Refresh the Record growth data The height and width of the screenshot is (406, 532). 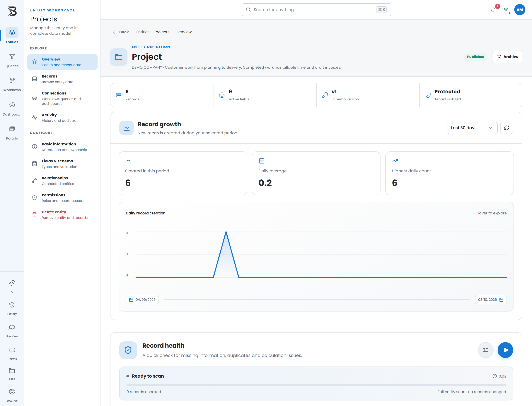coord(506,128)
